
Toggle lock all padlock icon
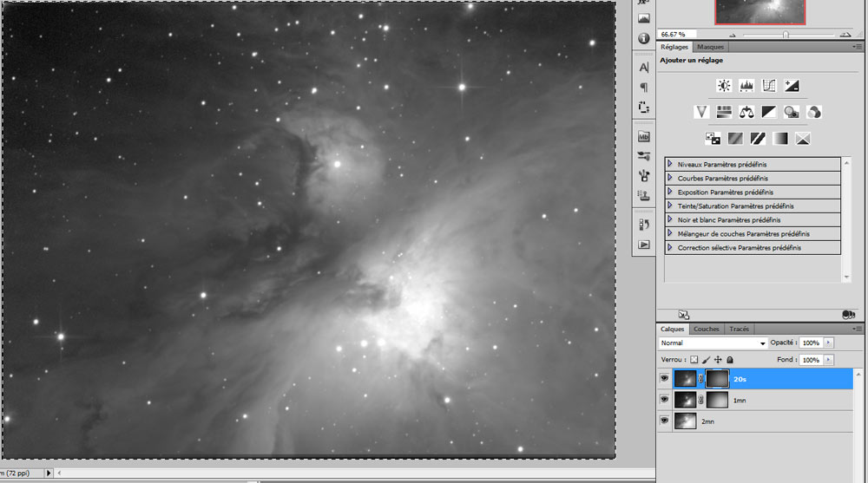click(x=730, y=360)
